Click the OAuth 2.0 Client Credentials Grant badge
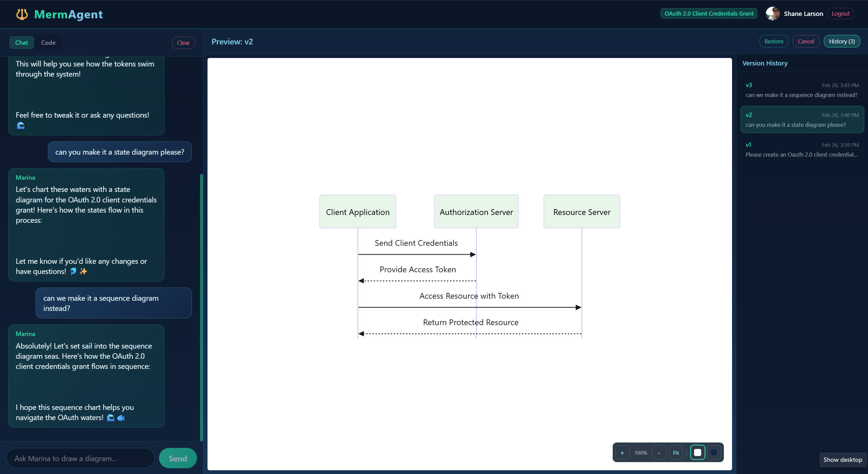Image resolution: width=868 pixels, height=474 pixels. pos(709,14)
